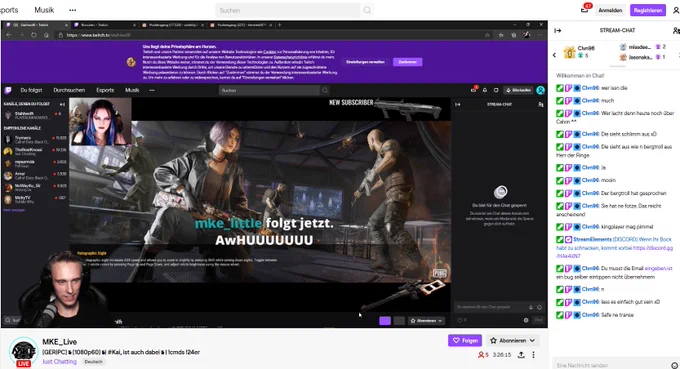Go to previous leaderboard with left chevron
The image size is (680, 369).
pos(554,55)
